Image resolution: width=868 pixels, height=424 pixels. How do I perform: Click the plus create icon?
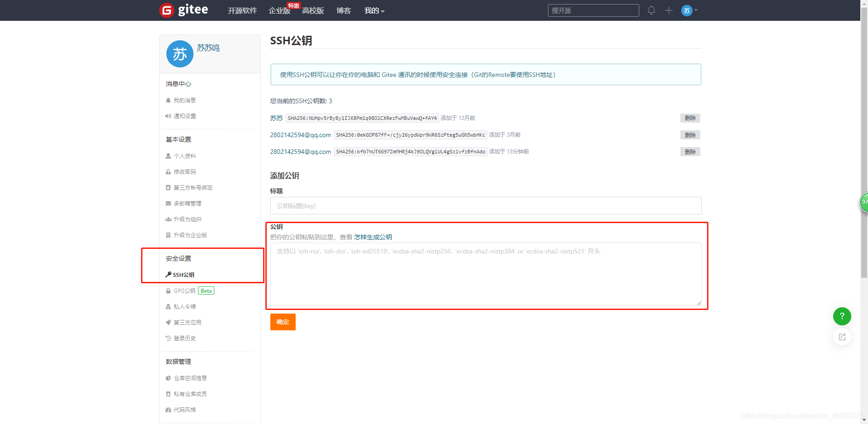click(669, 10)
